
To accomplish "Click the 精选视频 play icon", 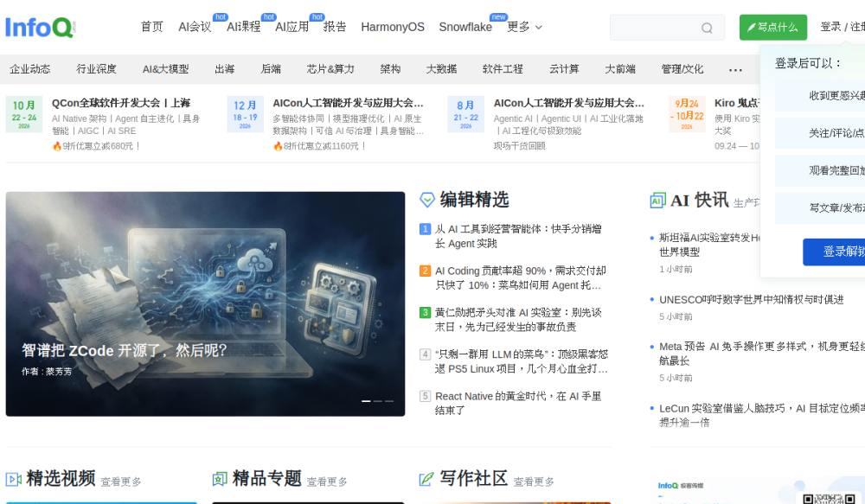I will coord(13,479).
